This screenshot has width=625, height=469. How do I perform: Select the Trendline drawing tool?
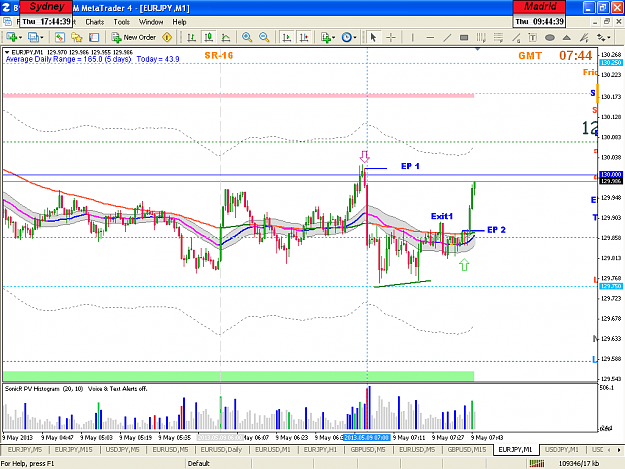[x=447, y=37]
